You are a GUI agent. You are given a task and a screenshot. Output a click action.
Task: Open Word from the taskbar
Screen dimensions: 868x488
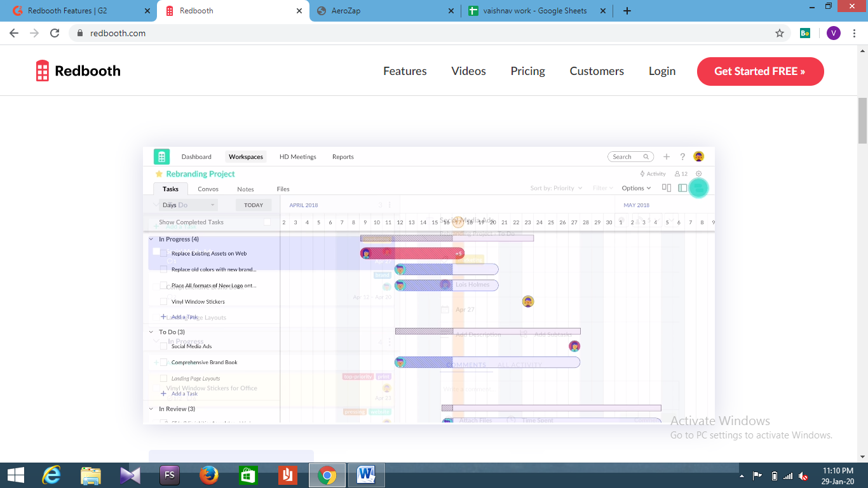click(366, 475)
